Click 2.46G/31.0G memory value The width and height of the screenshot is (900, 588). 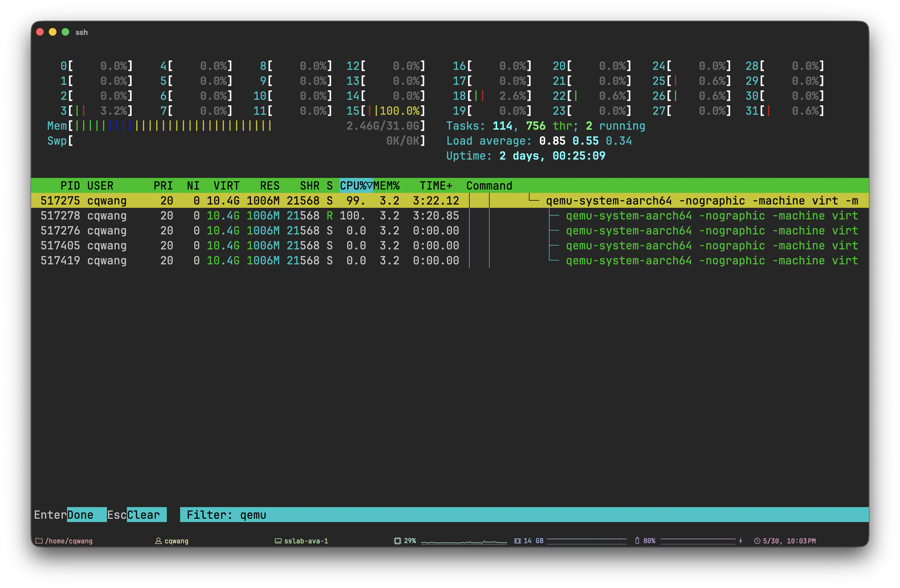[x=383, y=126]
